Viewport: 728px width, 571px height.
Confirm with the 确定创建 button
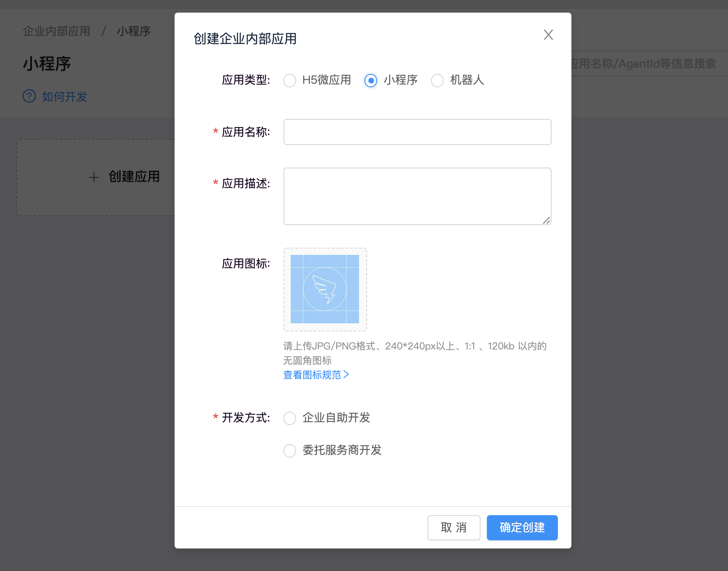522,527
